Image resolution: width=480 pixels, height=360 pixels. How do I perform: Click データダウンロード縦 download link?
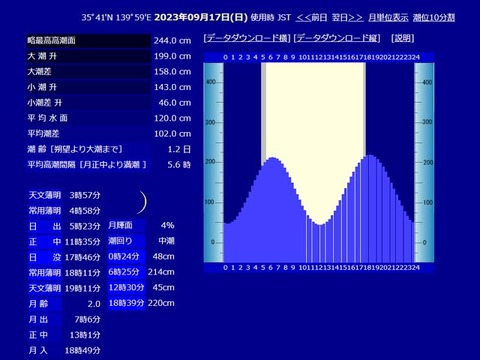coord(337,38)
